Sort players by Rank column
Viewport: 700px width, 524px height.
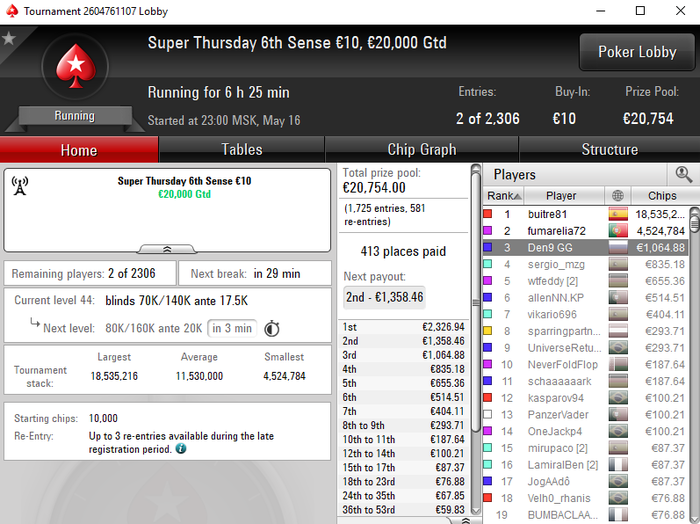coord(504,195)
